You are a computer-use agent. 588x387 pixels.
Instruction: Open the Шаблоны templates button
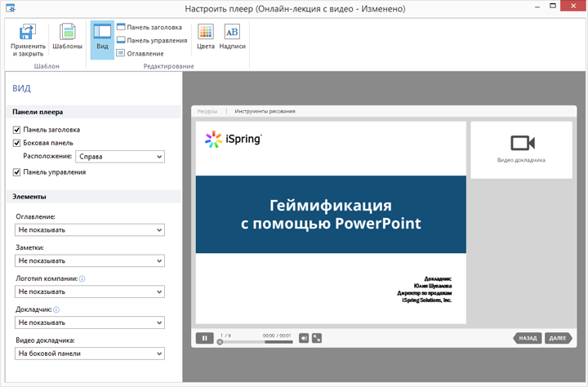tap(67, 37)
